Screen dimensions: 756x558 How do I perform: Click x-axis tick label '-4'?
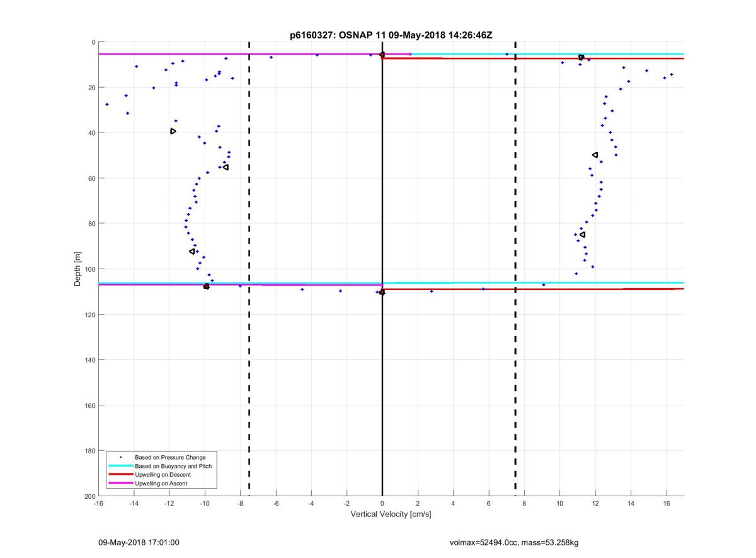click(x=311, y=504)
